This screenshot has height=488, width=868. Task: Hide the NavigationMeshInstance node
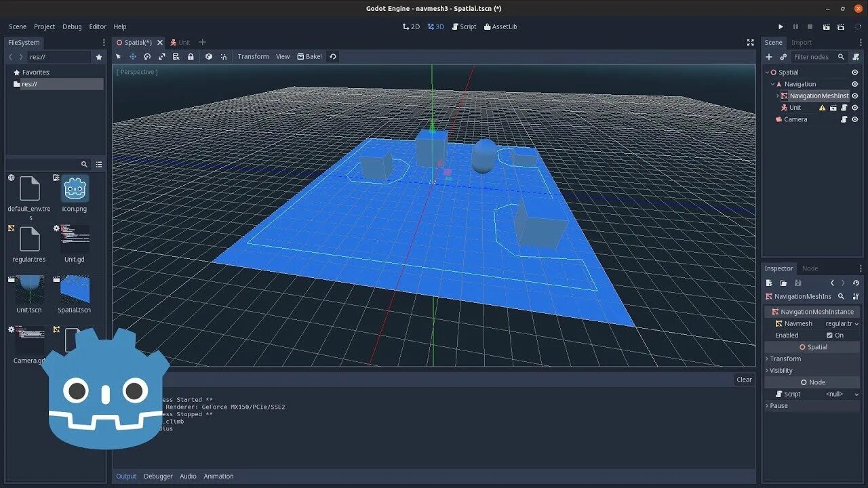[854, 96]
